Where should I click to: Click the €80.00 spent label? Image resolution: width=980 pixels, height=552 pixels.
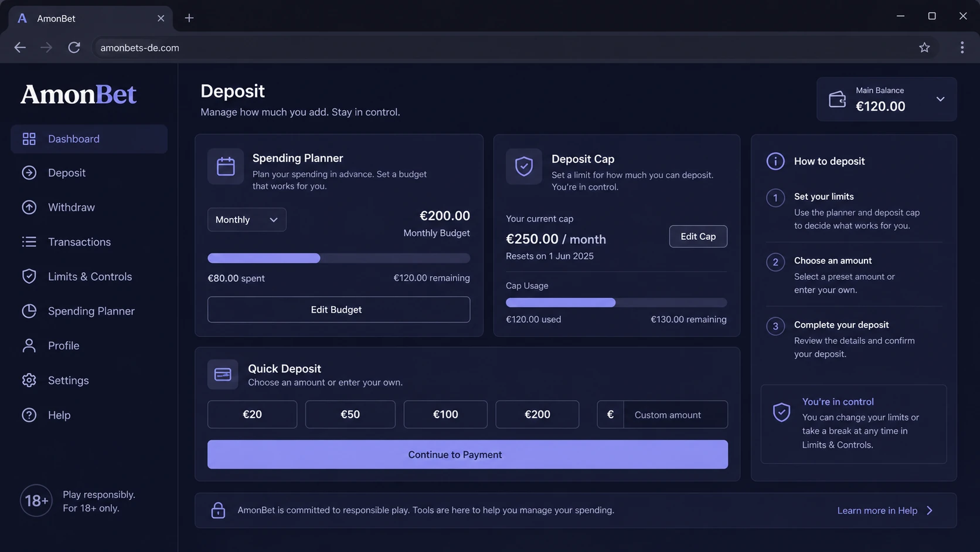pyautogui.click(x=236, y=278)
